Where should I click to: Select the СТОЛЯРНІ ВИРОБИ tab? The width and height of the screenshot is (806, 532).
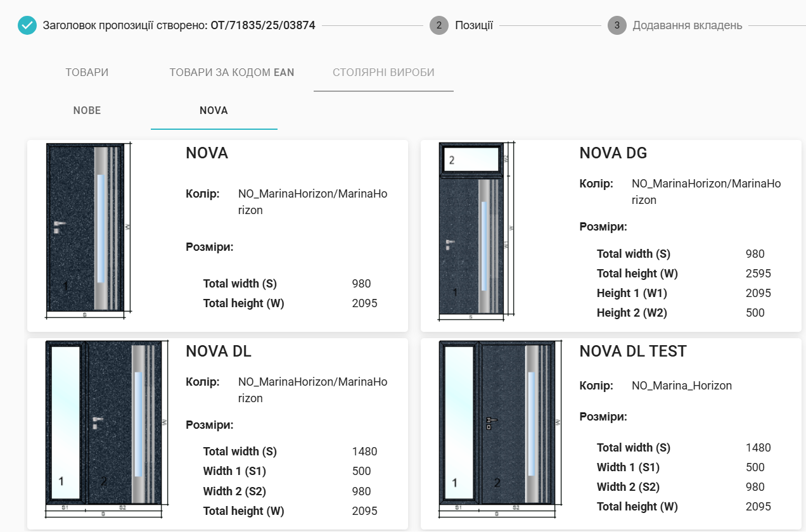click(383, 72)
